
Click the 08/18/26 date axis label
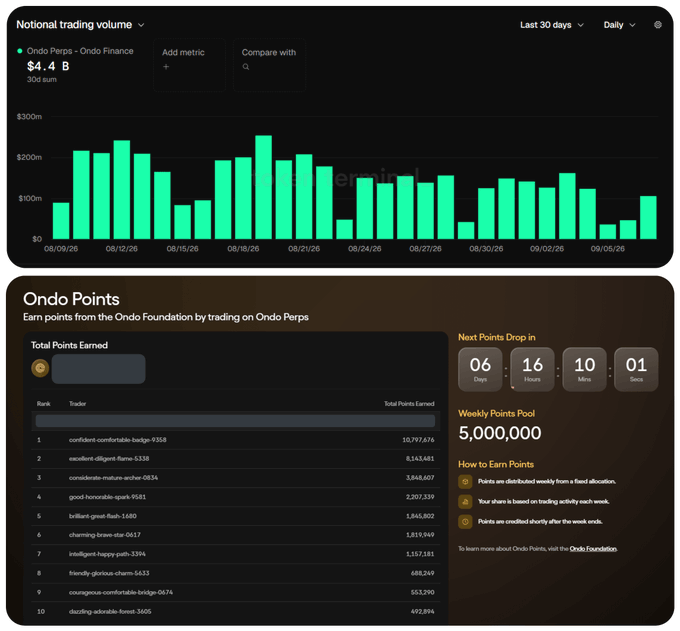(243, 249)
